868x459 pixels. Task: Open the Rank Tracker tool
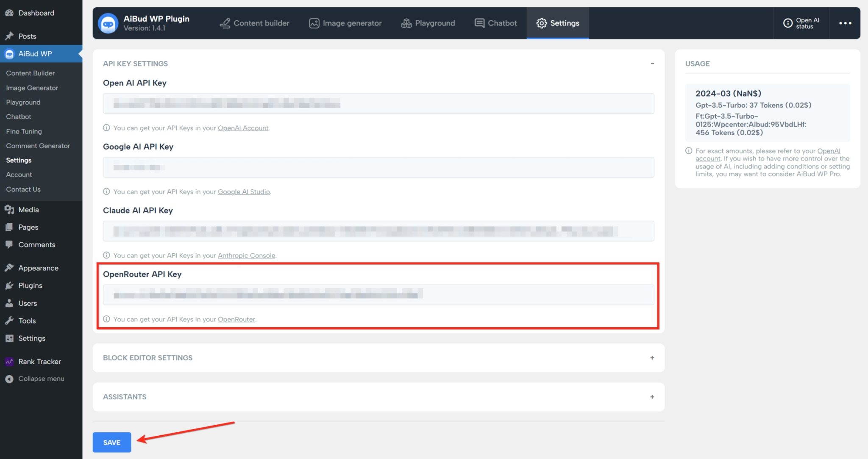click(x=39, y=361)
